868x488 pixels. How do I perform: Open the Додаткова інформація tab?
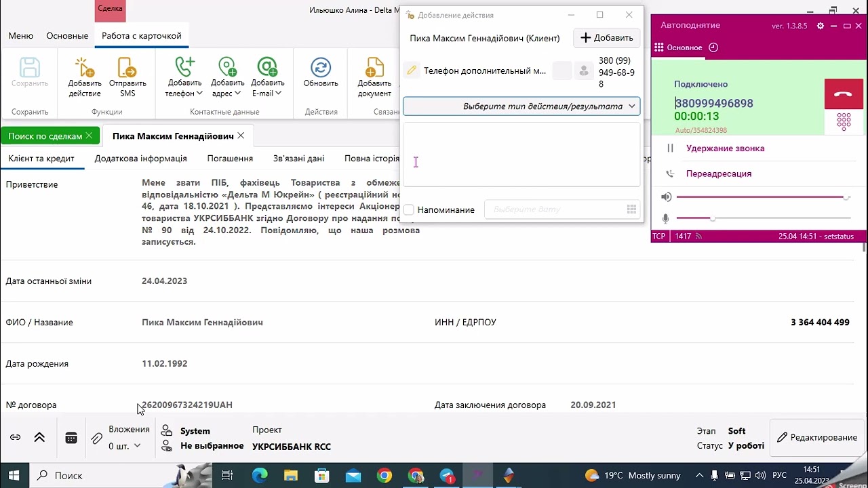[140, 158]
